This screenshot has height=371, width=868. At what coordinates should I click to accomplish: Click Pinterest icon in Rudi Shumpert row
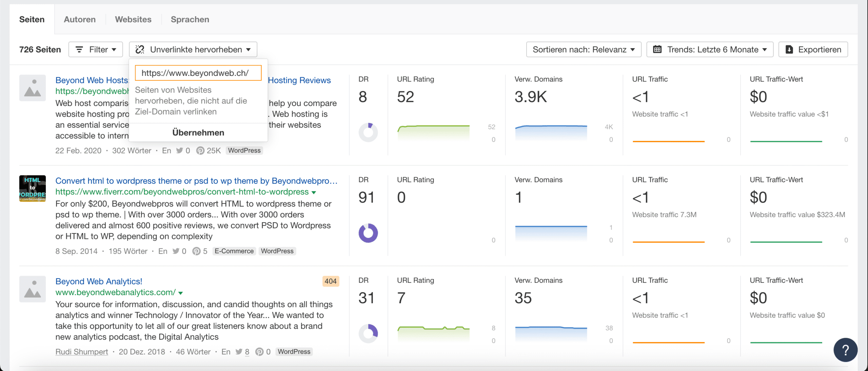coord(259,352)
